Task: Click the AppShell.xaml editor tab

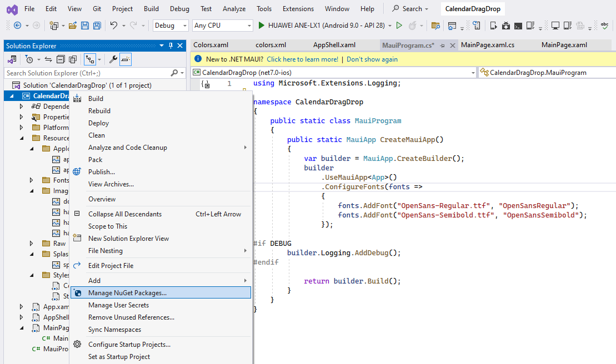Action: 334,45
